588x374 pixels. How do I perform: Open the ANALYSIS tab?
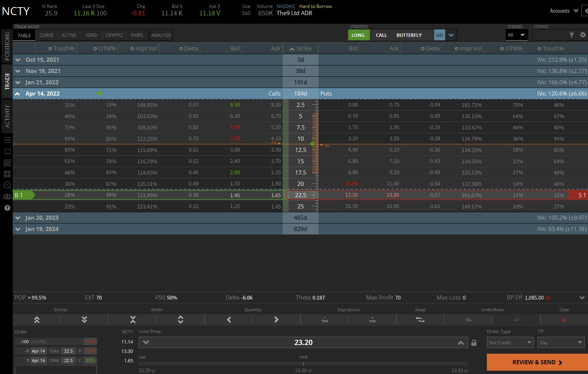point(161,35)
